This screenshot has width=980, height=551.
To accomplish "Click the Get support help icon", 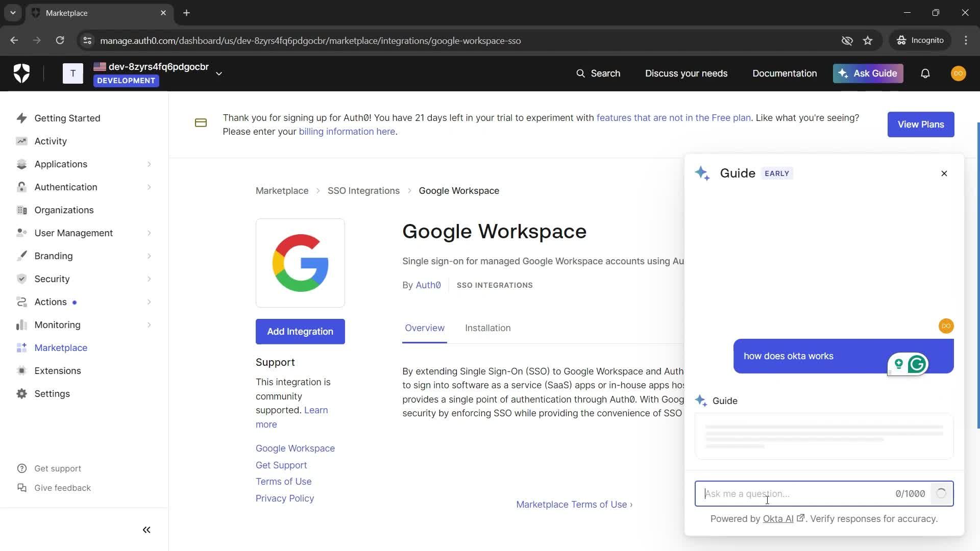I will 21,468.
